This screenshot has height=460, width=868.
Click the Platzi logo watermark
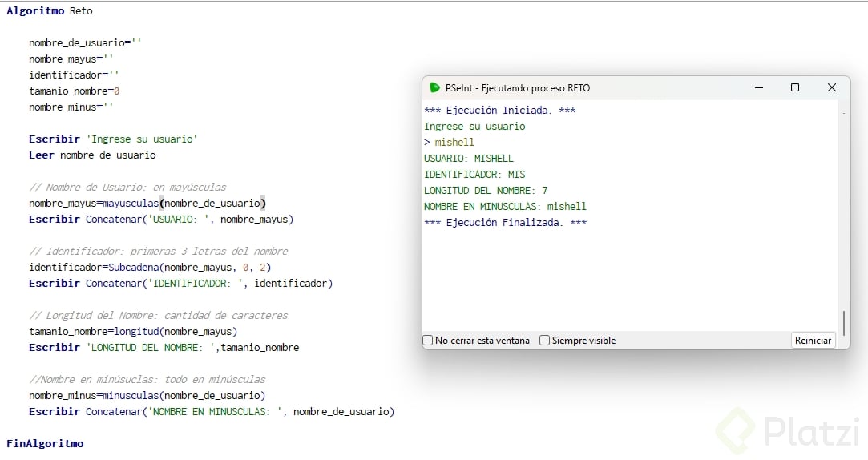[785, 431]
